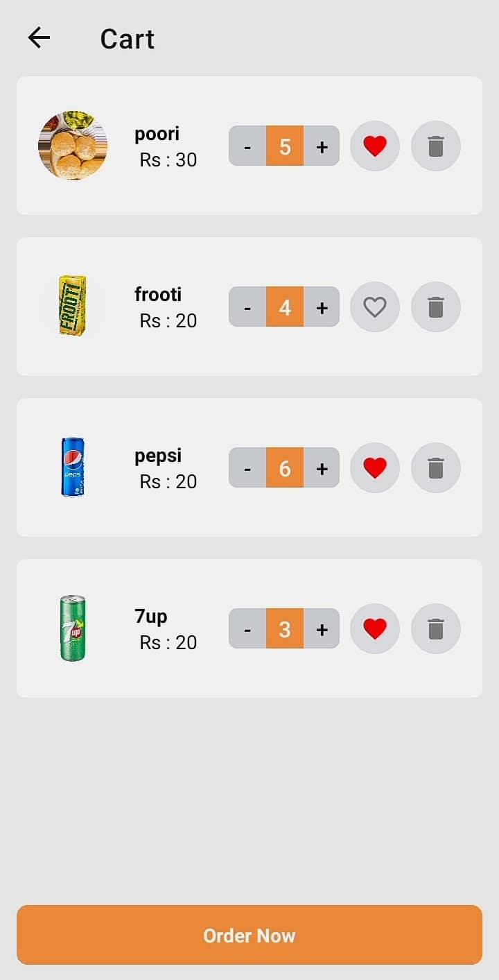The width and height of the screenshot is (499, 980).
Task: Open the poori product image
Action: [73, 146]
